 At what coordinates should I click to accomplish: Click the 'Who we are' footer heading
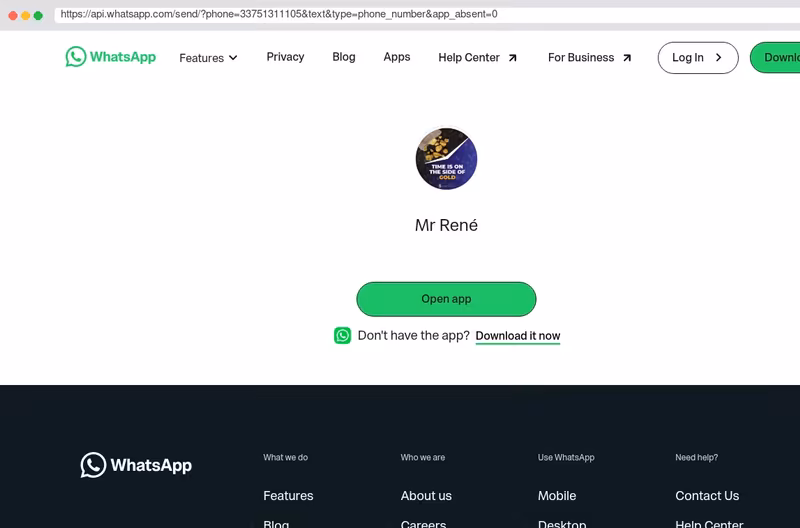pos(422,457)
